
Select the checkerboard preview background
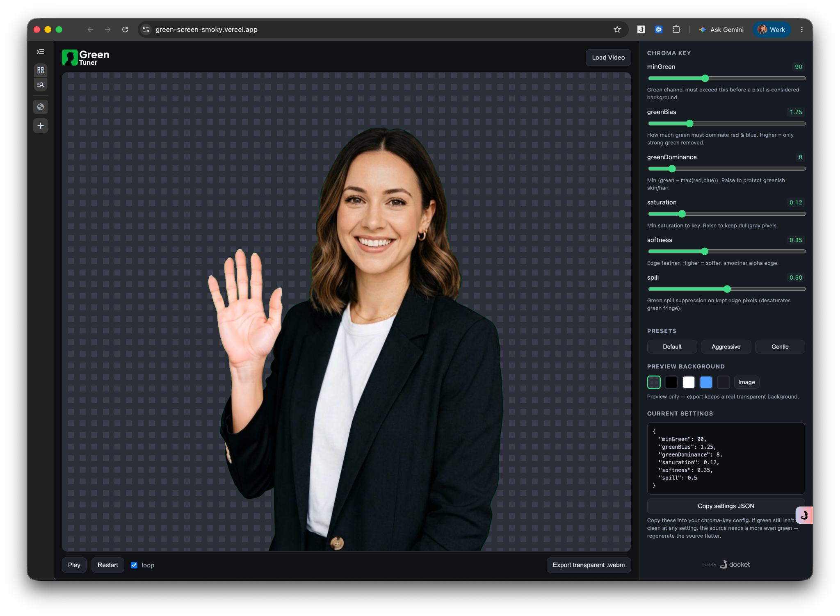[654, 382]
